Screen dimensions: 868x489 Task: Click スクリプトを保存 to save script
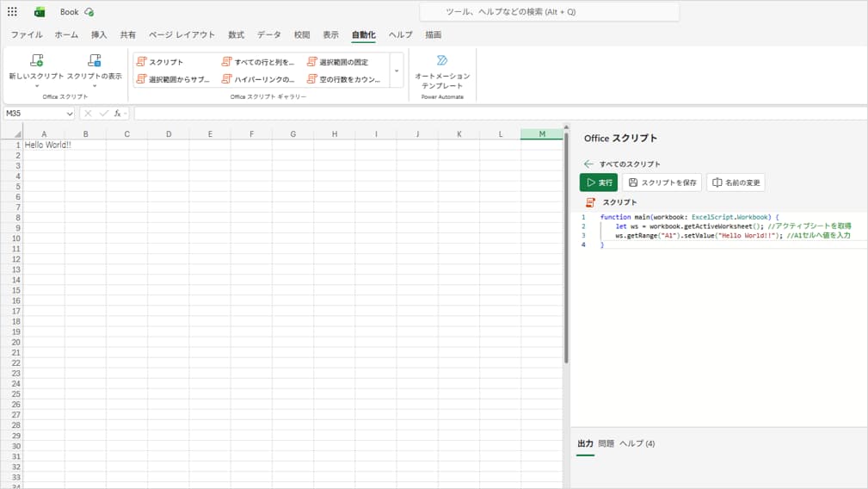pos(662,183)
